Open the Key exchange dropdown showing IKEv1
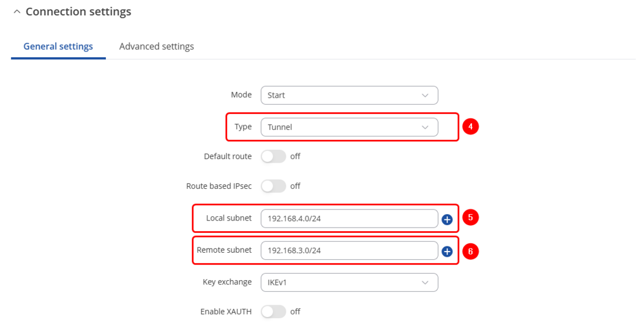Image resolution: width=644 pixels, height=327 pixels. coord(349,283)
